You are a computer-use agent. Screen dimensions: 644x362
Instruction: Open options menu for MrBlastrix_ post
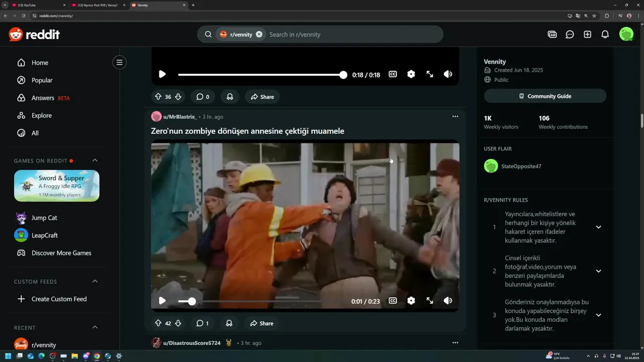click(x=455, y=117)
